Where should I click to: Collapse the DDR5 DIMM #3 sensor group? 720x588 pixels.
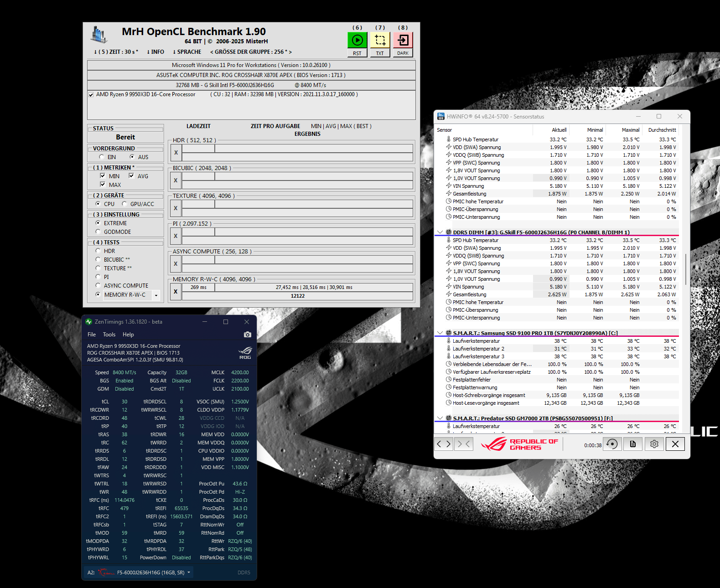coord(440,232)
